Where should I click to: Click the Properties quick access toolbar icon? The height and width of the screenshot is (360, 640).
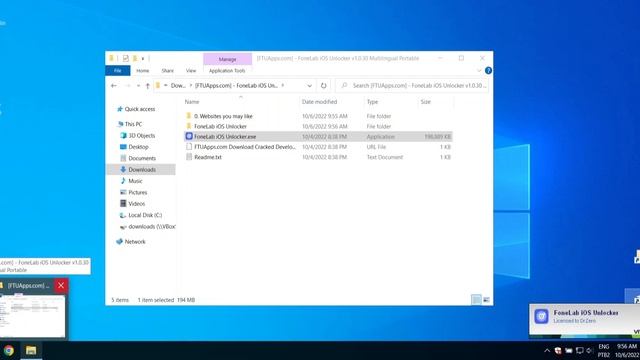pos(125,58)
